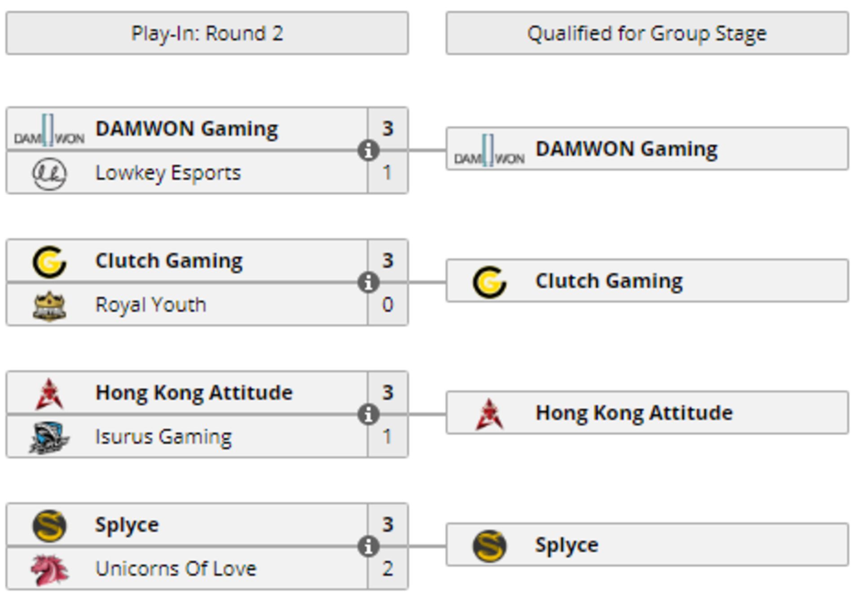The width and height of the screenshot is (862, 616).
Task: Click Clutch Gaming logo in Round 2
Action: point(49,262)
